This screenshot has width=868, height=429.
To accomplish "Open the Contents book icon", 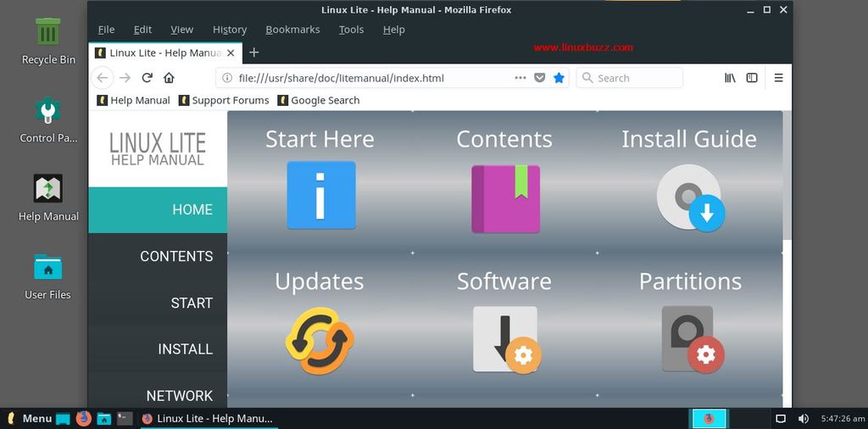I will coord(505,198).
